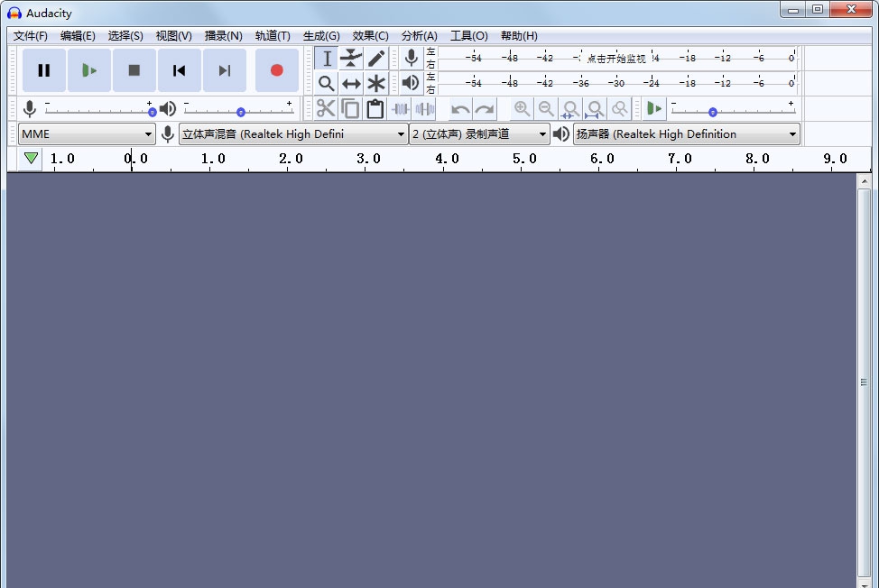
Task: Skip to end of track
Action: point(224,70)
